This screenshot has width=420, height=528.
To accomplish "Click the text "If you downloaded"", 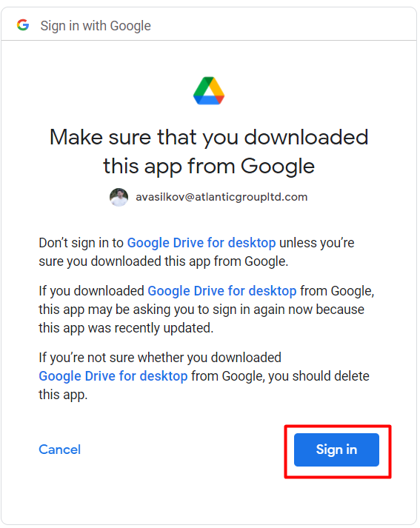I will pos(92,291).
